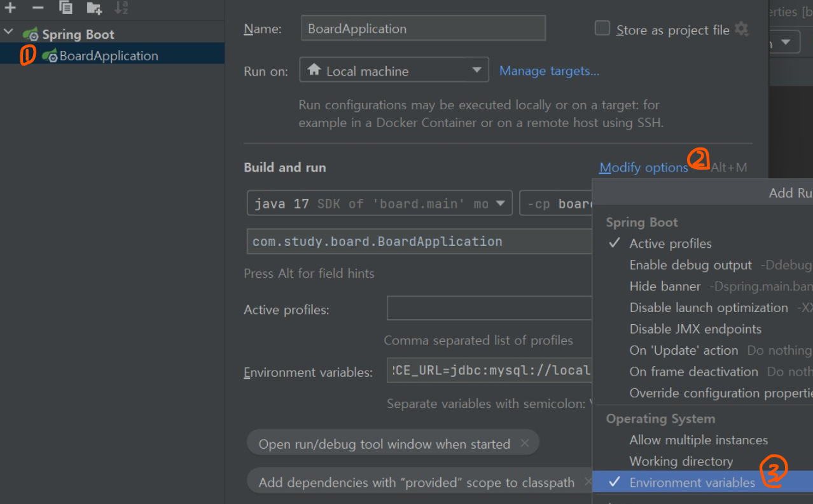
Task: Select Enable debug output option
Action: [691, 265]
